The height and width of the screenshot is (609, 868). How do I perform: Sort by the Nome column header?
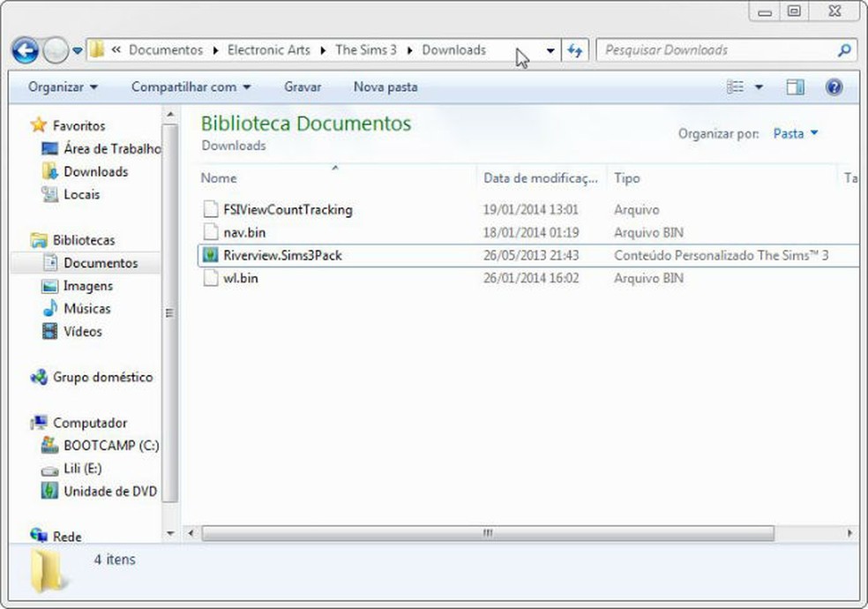click(x=219, y=178)
